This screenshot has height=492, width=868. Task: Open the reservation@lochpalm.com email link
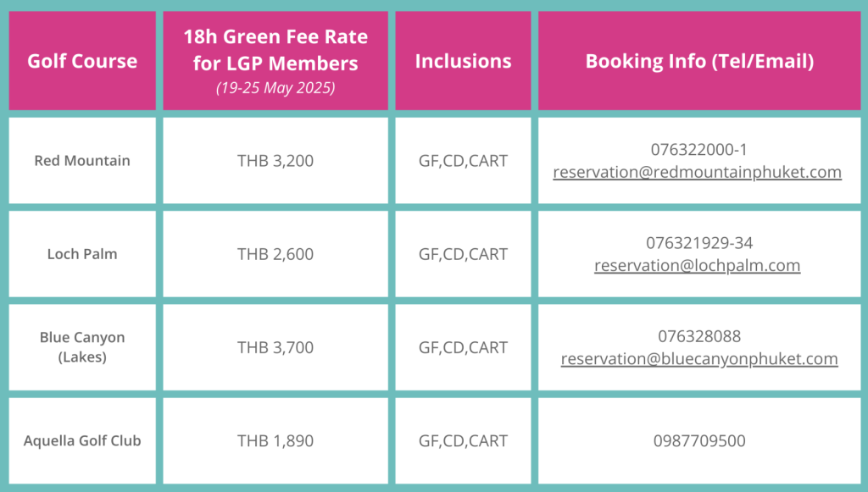click(x=697, y=266)
